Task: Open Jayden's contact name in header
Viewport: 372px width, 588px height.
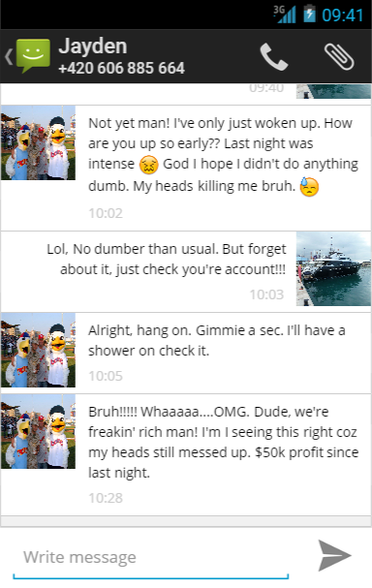Action: point(93,46)
